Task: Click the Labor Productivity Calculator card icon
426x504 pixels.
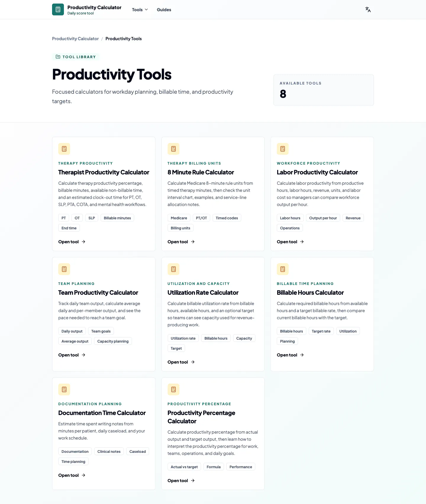Action: 283,149
